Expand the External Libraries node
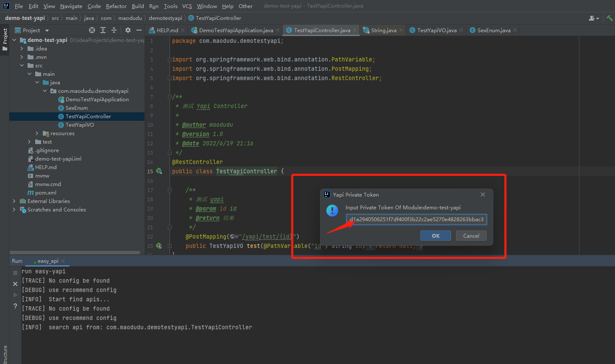The height and width of the screenshot is (364, 615). pyautogui.click(x=14, y=201)
